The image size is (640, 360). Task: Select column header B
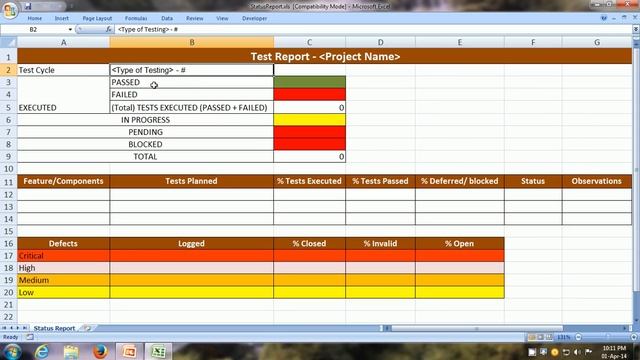click(191, 42)
